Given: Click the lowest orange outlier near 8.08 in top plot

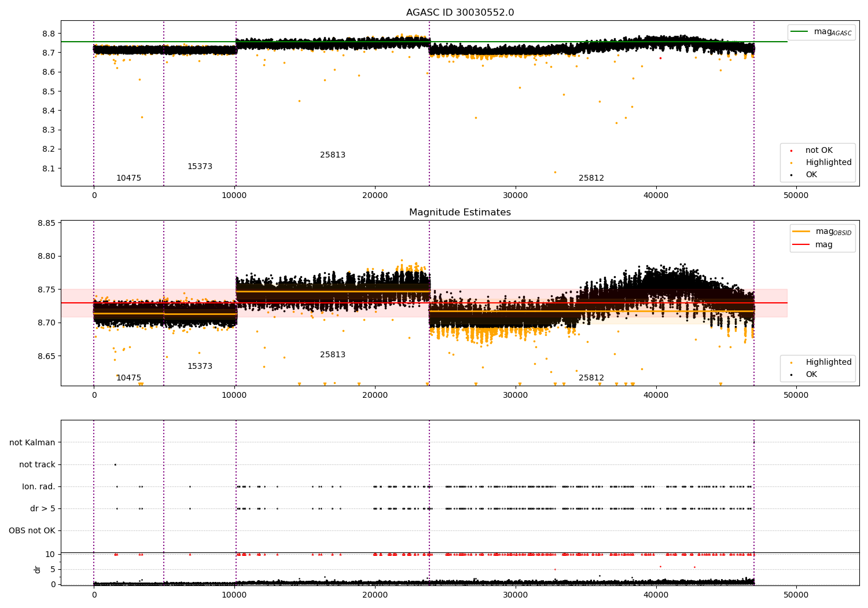Looking at the screenshot, I should (555, 172).
